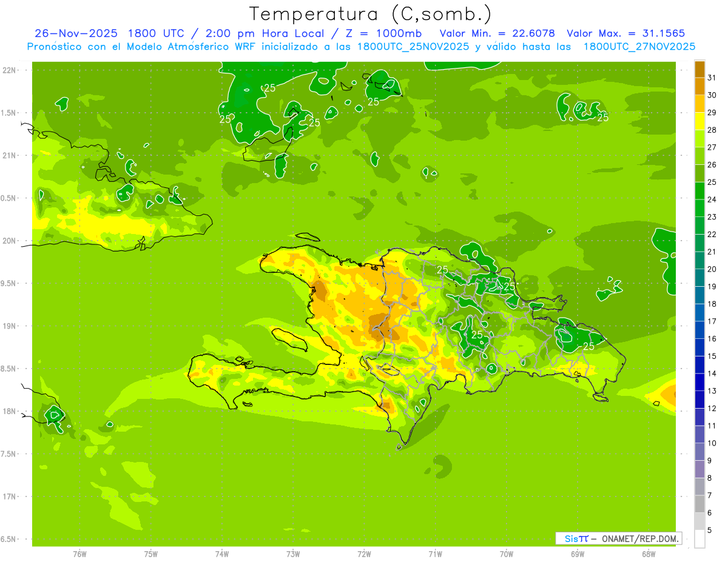Click the color scale's '9' label
This screenshot has height=562, width=728.
[710, 461]
